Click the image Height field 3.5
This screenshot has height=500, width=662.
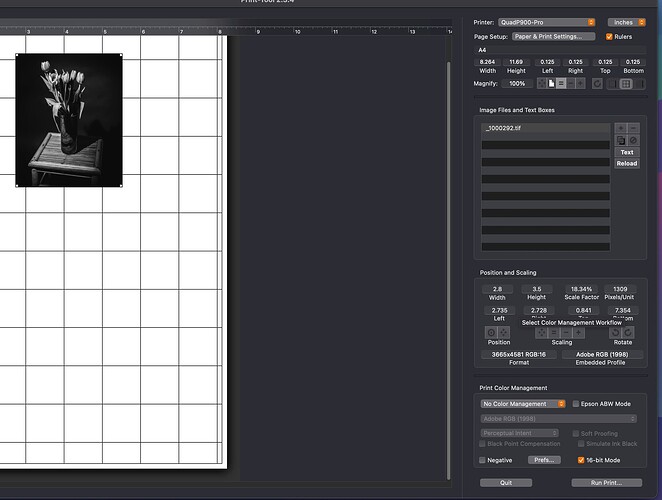pyautogui.click(x=537, y=289)
